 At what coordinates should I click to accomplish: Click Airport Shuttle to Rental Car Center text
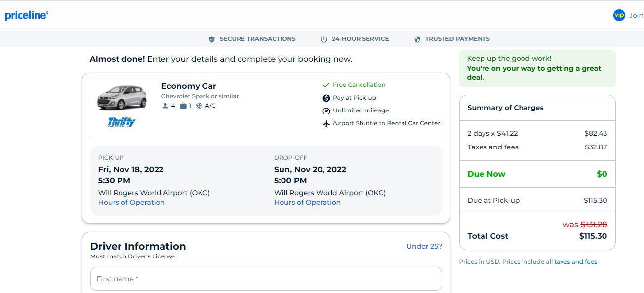tap(386, 123)
